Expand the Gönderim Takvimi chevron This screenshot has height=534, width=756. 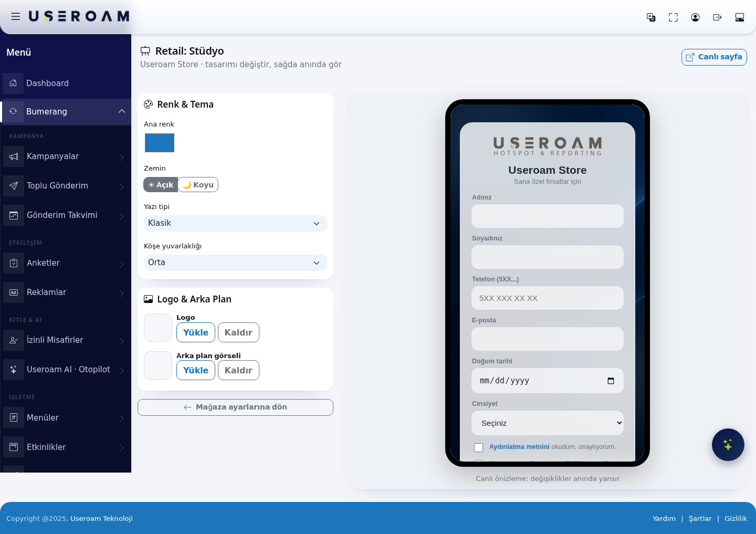(x=122, y=216)
